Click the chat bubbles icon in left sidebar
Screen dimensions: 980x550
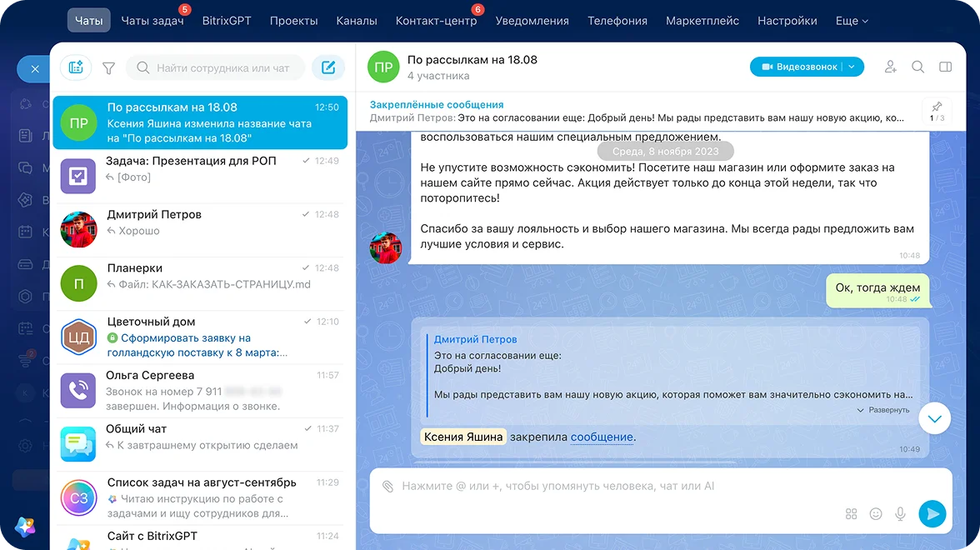pyautogui.click(x=25, y=167)
